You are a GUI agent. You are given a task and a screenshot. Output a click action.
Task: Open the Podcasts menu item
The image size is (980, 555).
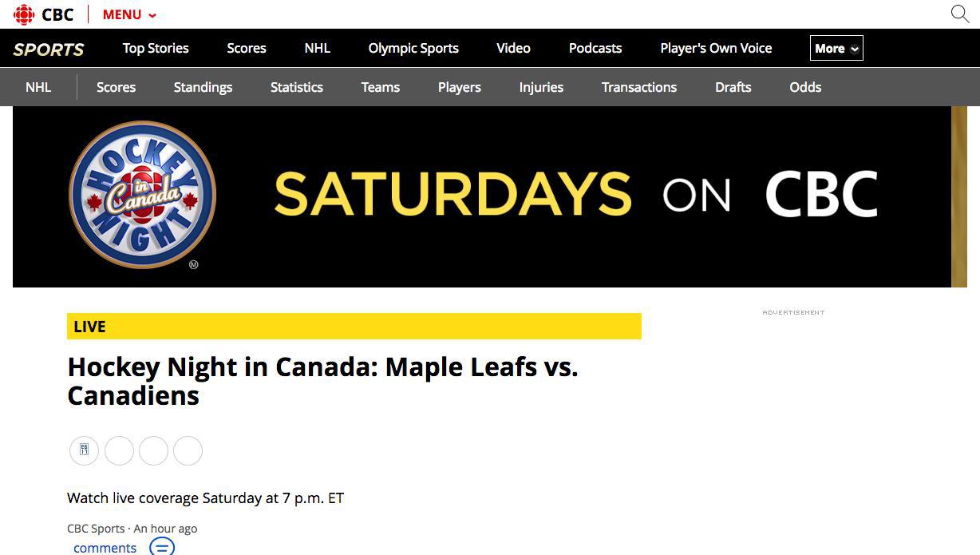595,48
